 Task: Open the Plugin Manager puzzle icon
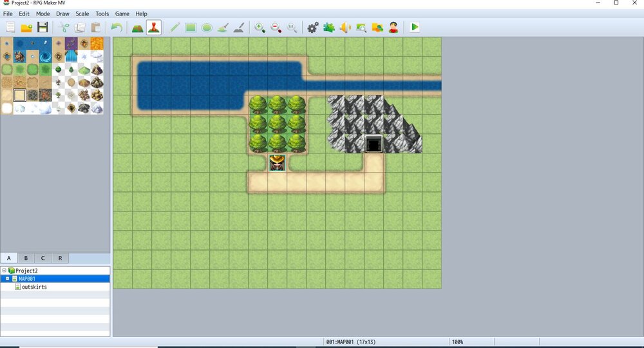(329, 28)
